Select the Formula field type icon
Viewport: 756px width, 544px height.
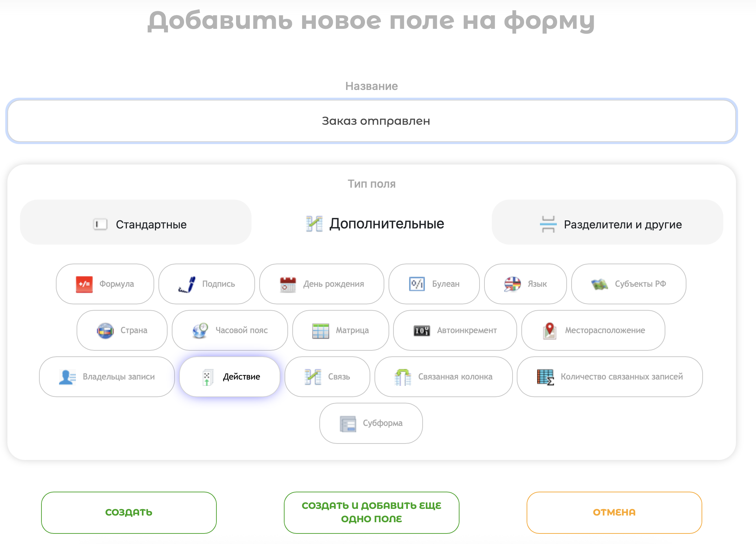[x=84, y=284]
